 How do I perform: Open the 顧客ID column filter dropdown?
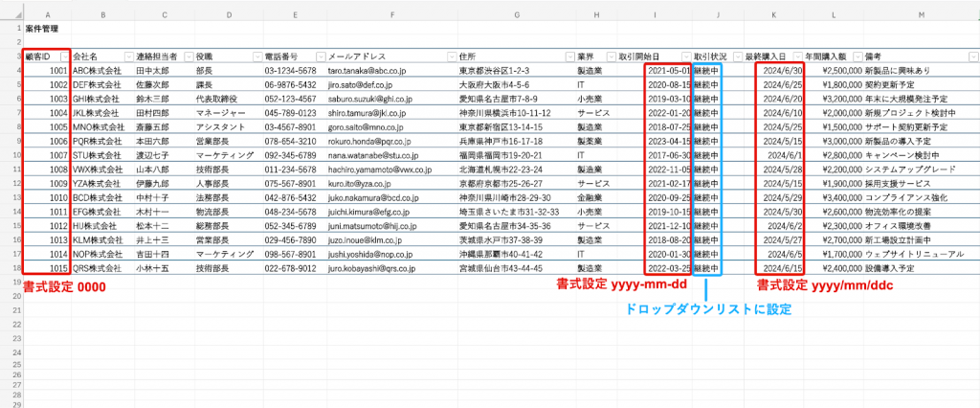(64, 57)
